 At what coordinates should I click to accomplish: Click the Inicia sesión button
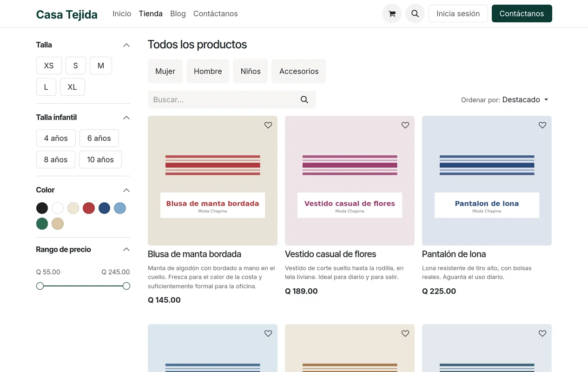(458, 13)
